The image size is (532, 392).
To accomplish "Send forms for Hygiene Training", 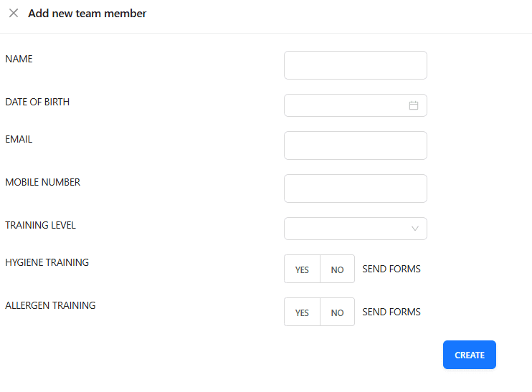I will coord(391,269).
